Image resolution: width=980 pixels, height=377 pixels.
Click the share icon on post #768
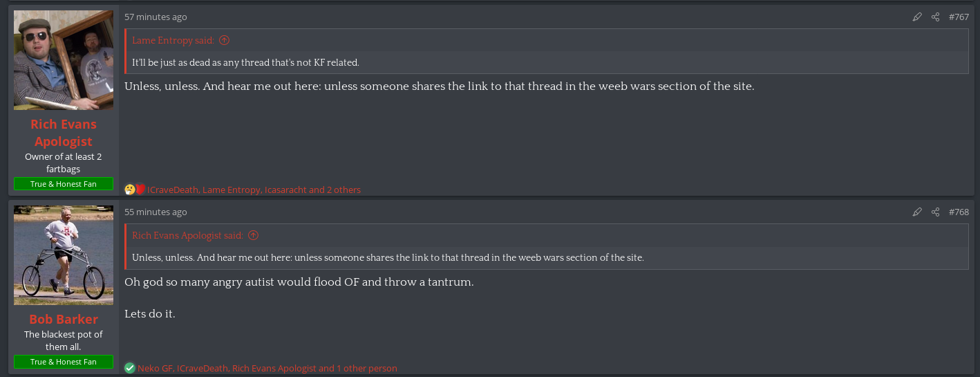(x=935, y=212)
